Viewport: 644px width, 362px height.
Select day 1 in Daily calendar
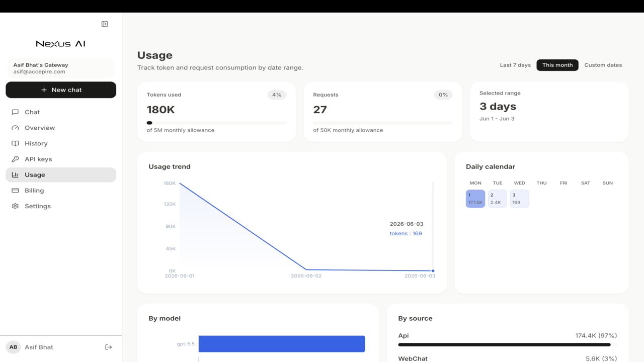click(475, 199)
